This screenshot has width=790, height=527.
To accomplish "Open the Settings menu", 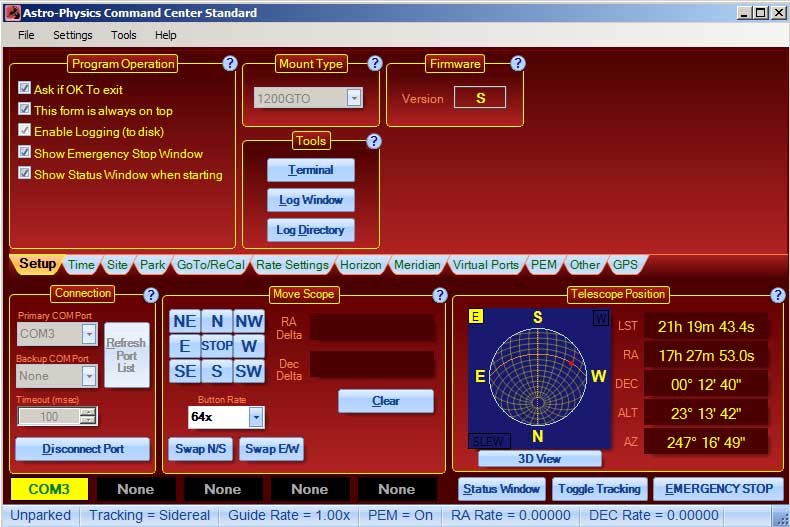I will click(x=73, y=35).
